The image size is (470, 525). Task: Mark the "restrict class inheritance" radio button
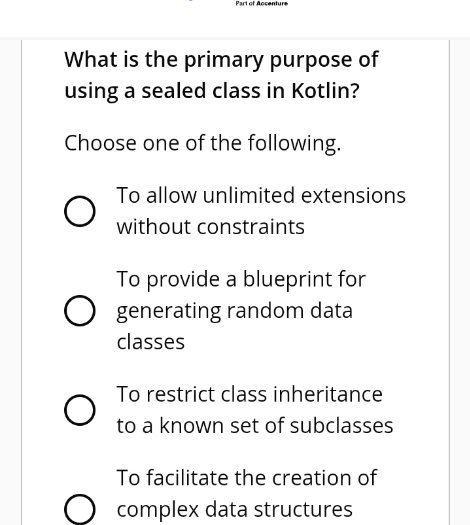click(80, 410)
